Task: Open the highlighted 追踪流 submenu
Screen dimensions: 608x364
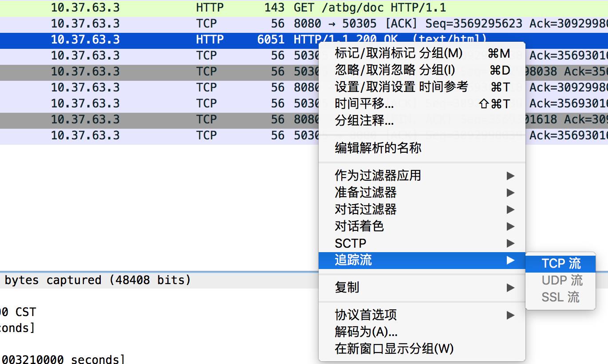Action: [422, 260]
